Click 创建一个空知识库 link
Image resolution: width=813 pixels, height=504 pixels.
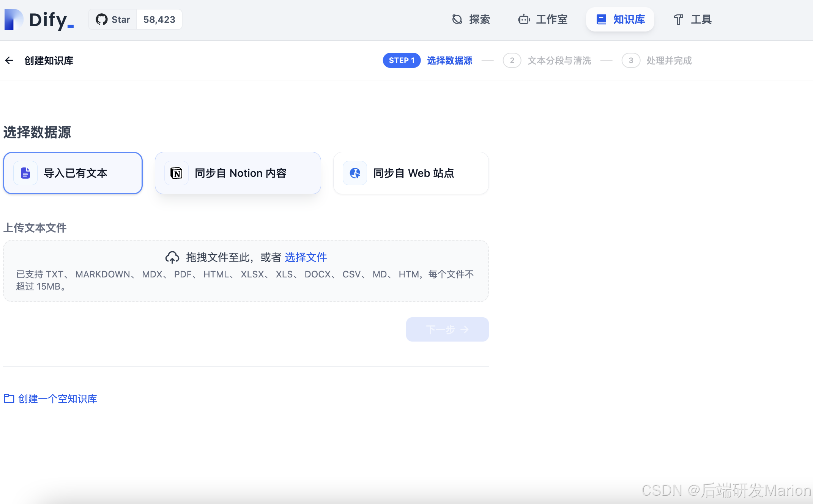[57, 398]
